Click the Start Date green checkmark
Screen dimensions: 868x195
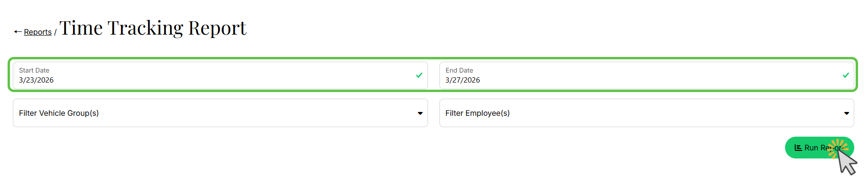tap(419, 75)
